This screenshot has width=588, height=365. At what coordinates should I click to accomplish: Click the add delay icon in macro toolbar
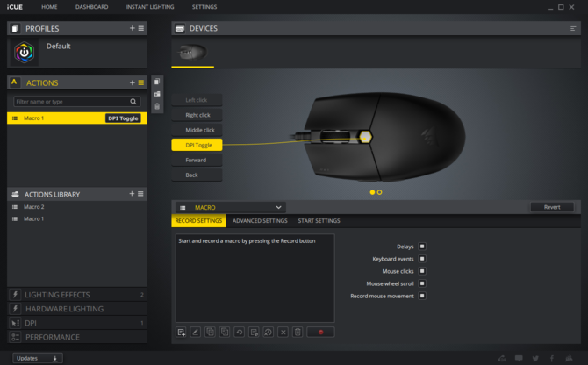tap(254, 332)
